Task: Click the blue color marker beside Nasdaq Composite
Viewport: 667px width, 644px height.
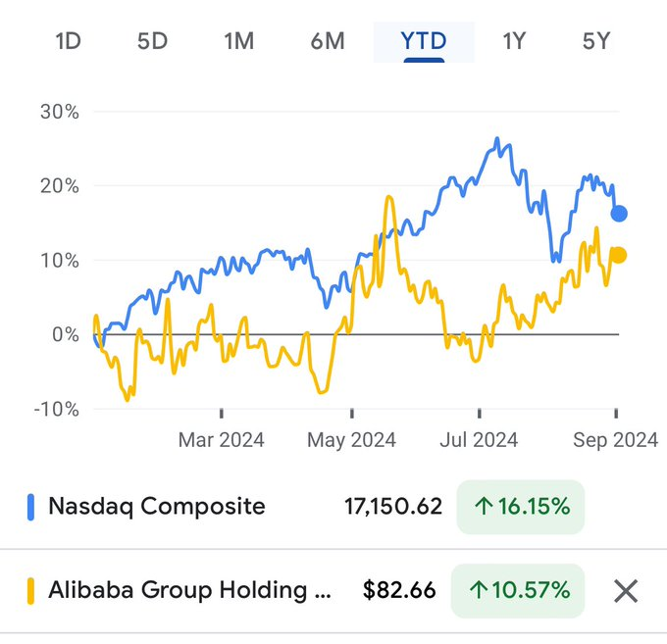Action: coord(30,507)
